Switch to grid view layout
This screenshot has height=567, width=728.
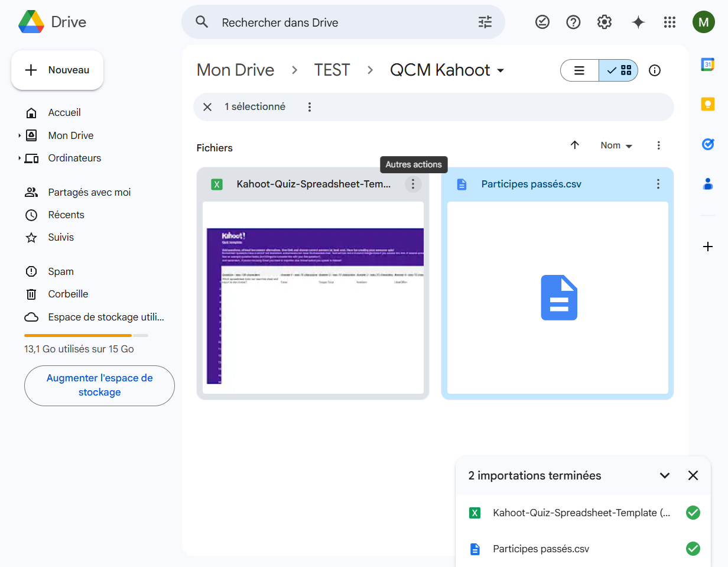[x=619, y=70]
